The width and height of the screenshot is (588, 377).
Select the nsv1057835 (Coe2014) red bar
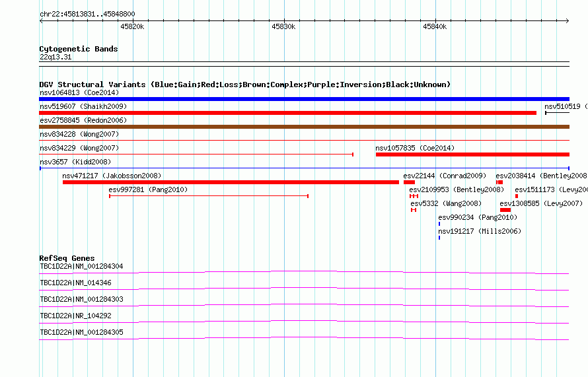[472, 154]
